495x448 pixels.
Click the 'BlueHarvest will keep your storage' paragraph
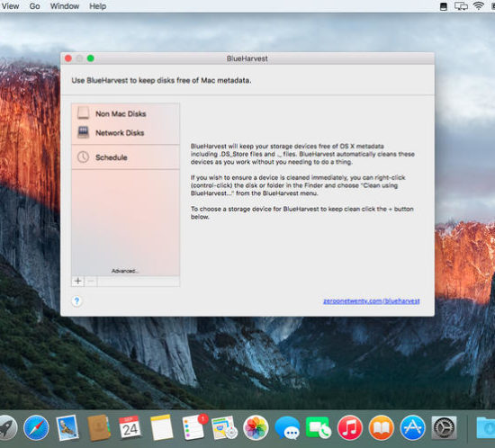[x=302, y=154]
